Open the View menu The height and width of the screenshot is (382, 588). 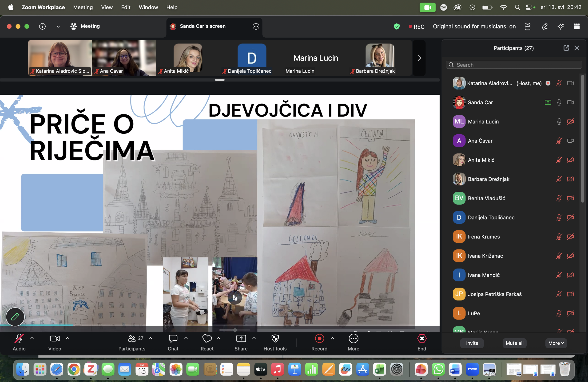[107, 8]
